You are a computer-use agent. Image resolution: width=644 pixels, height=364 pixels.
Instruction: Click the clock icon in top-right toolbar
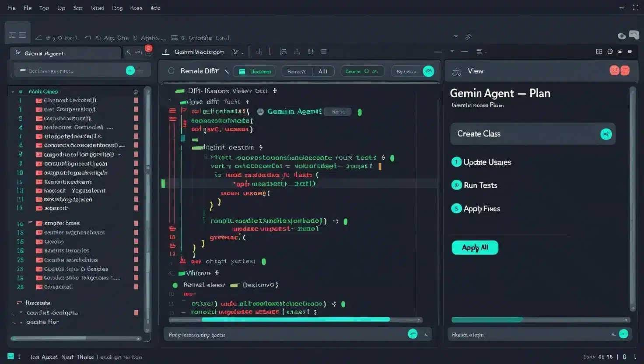tap(610, 52)
